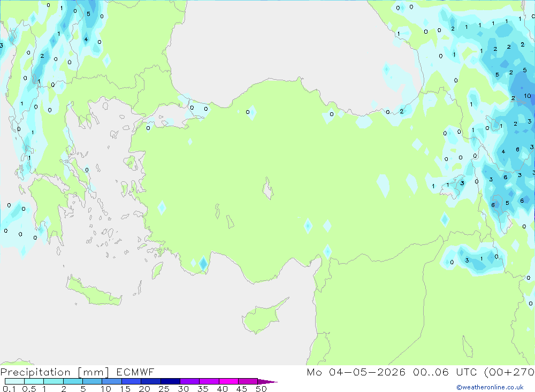Click the '0.5' legend scale label
The image size is (535, 392).
click(x=29, y=389)
